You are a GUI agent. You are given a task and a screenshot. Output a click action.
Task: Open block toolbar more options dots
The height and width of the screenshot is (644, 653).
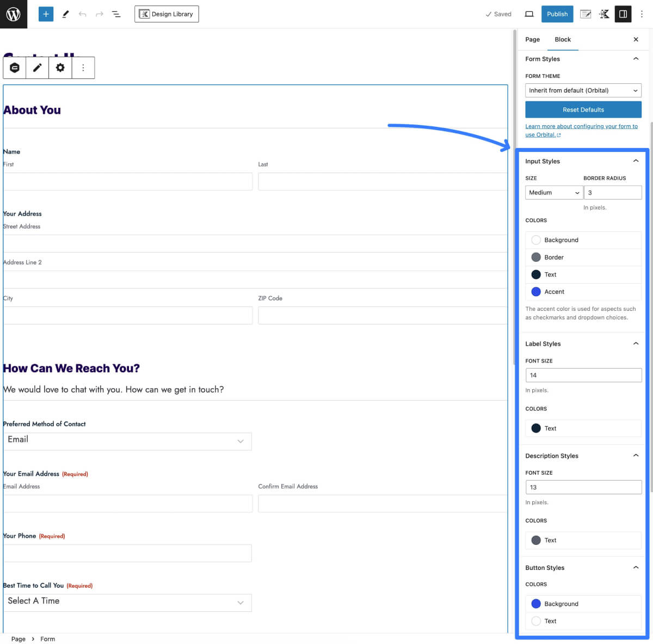(83, 68)
